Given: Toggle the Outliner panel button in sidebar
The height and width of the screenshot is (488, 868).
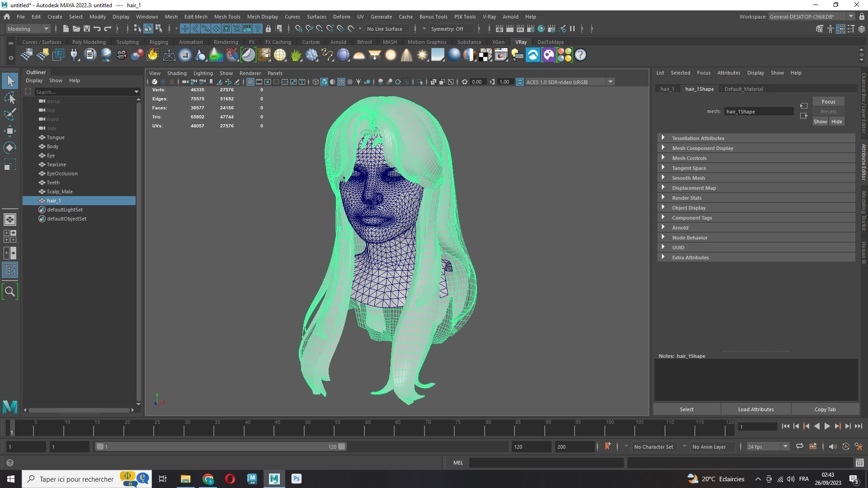Looking at the screenshot, I should (10, 270).
